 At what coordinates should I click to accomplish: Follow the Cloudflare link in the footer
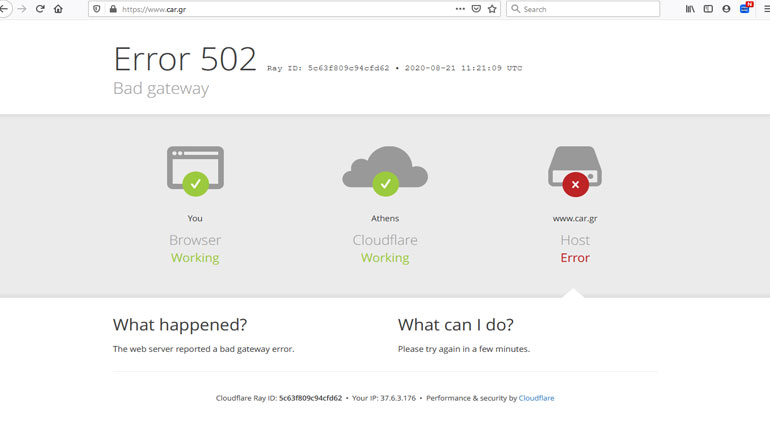[x=536, y=398]
